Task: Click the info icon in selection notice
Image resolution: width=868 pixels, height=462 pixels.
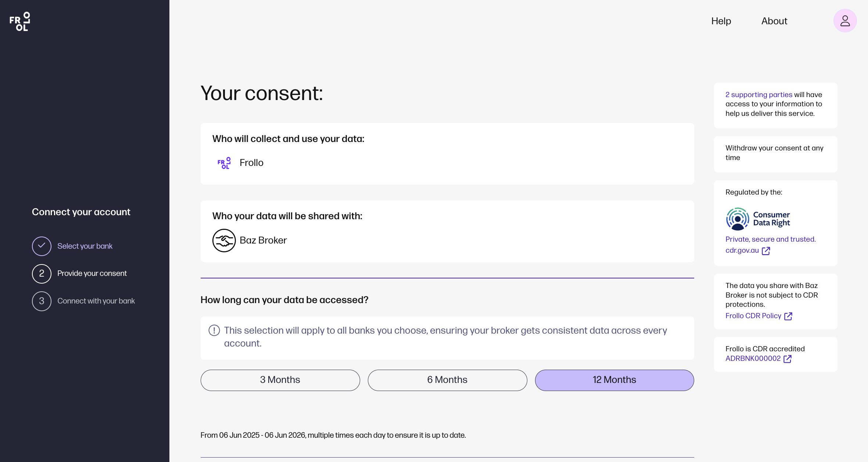Action: click(214, 330)
